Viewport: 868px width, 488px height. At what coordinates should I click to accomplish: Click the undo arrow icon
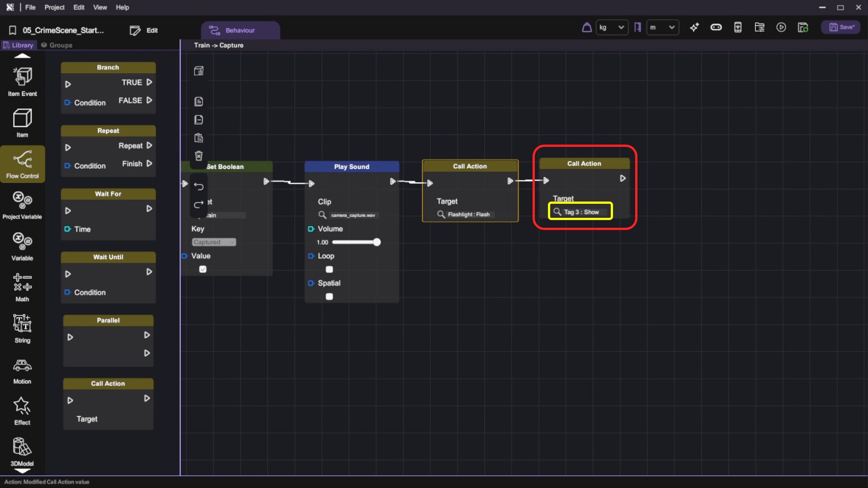pos(198,186)
